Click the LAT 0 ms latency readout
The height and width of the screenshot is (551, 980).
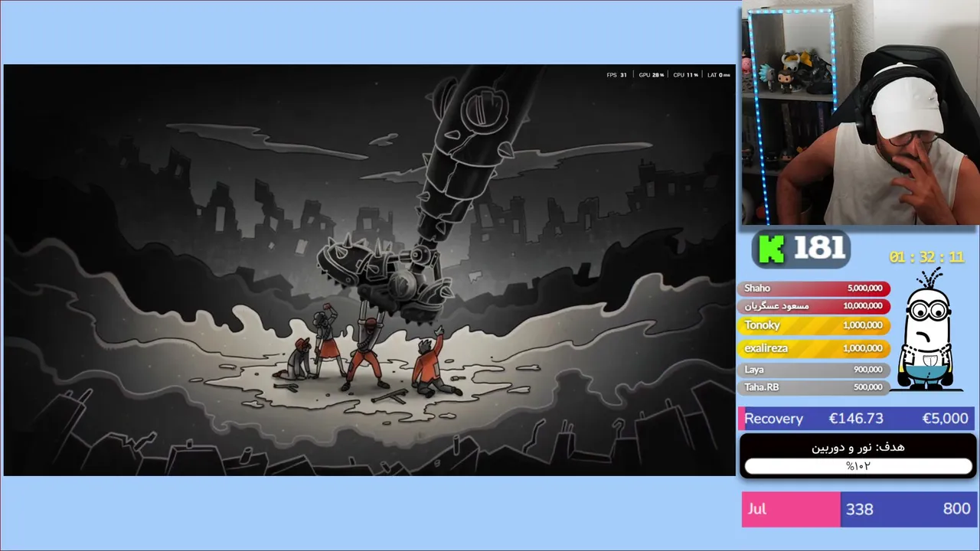click(719, 75)
